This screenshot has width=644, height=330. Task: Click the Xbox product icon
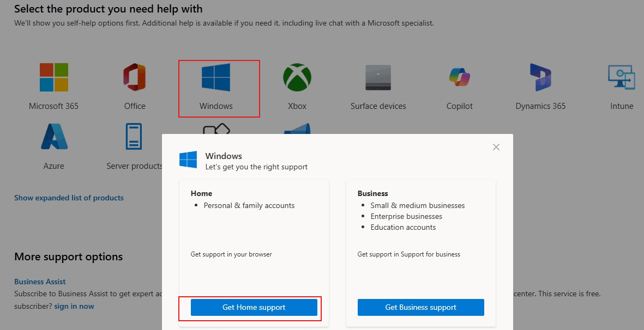(x=297, y=77)
